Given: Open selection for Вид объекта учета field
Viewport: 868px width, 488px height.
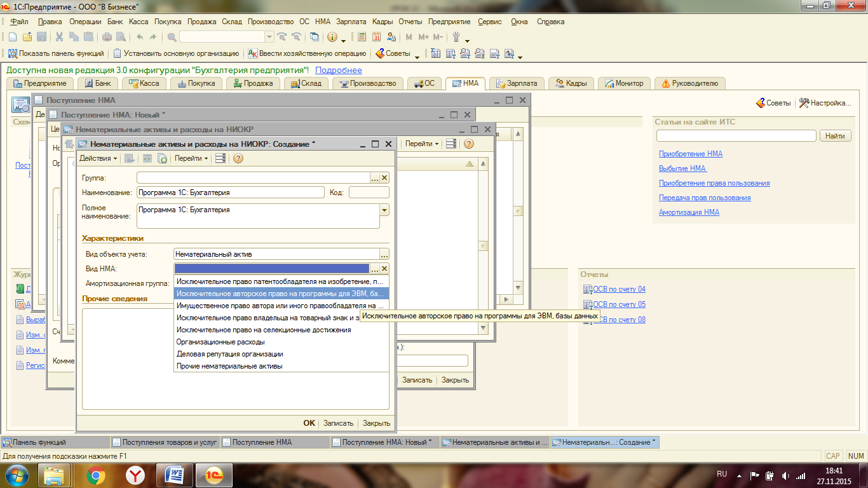Looking at the screenshot, I should 384,254.
